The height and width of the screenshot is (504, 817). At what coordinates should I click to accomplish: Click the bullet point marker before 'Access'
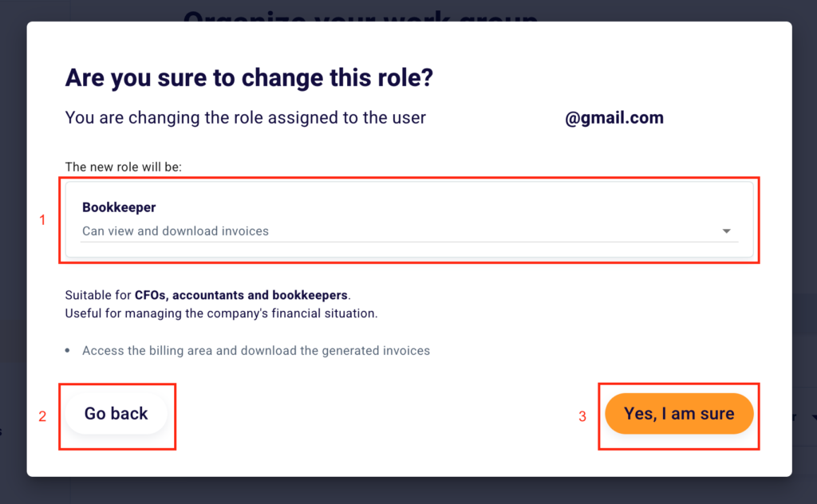point(70,350)
